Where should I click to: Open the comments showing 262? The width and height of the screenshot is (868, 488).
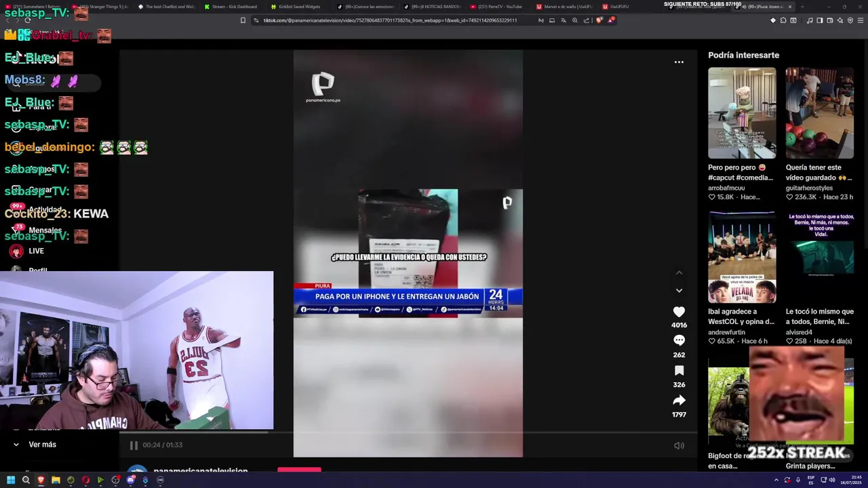point(679,341)
